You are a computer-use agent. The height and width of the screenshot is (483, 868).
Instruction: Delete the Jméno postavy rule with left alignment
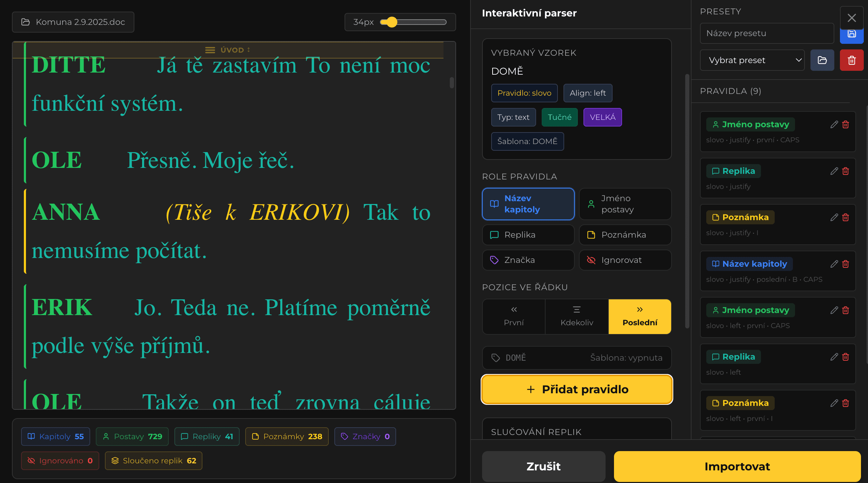point(846,310)
